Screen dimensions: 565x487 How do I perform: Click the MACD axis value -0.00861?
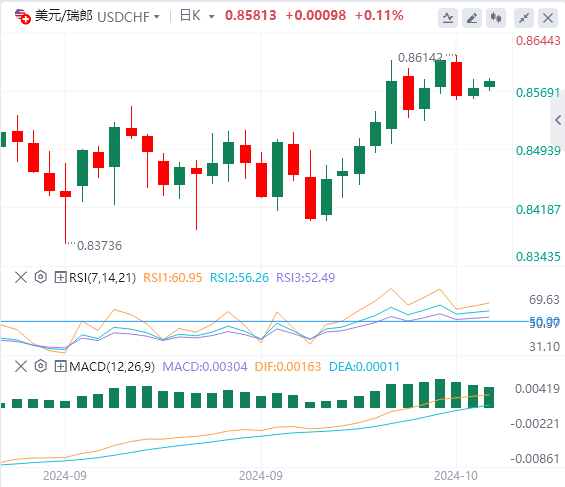tap(535, 459)
